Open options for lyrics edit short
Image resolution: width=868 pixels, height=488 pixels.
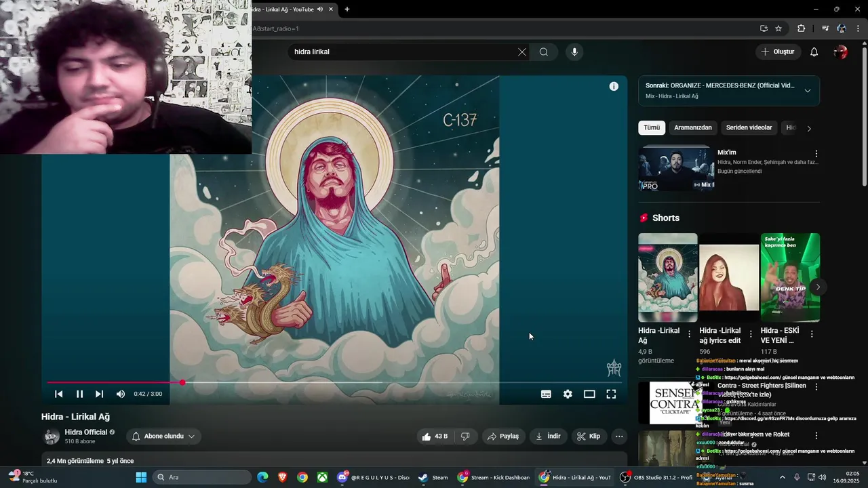(x=751, y=334)
